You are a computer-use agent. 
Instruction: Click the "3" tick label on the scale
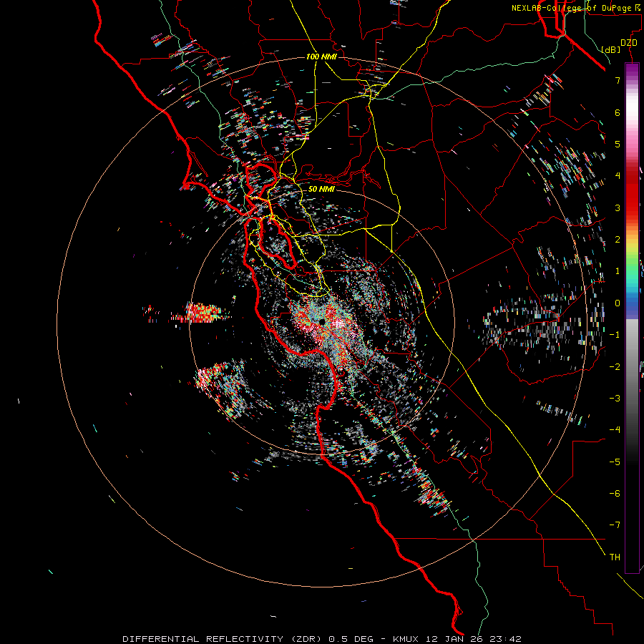(x=618, y=208)
